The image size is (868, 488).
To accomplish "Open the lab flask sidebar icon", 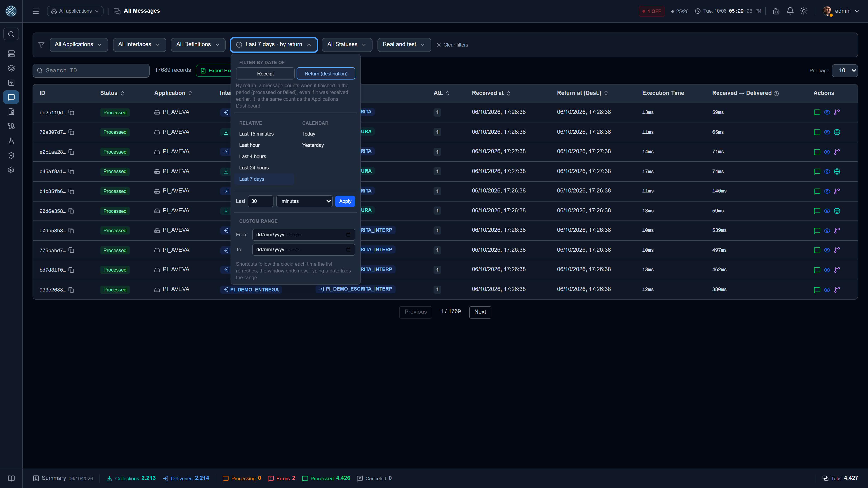I will coord(11,141).
